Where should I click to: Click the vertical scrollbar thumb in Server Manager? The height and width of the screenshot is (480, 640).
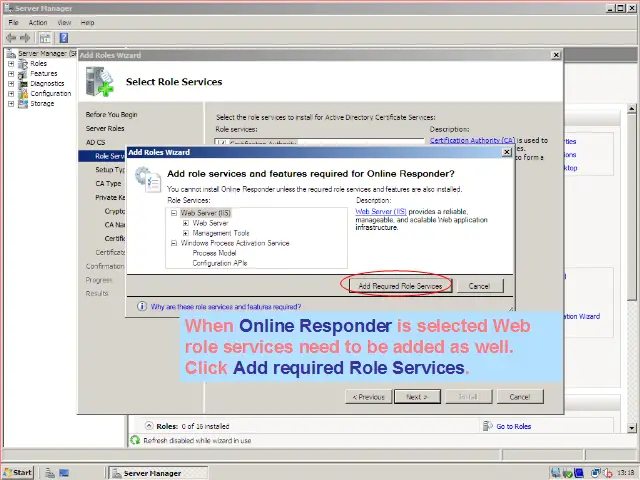tap(631, 207)
